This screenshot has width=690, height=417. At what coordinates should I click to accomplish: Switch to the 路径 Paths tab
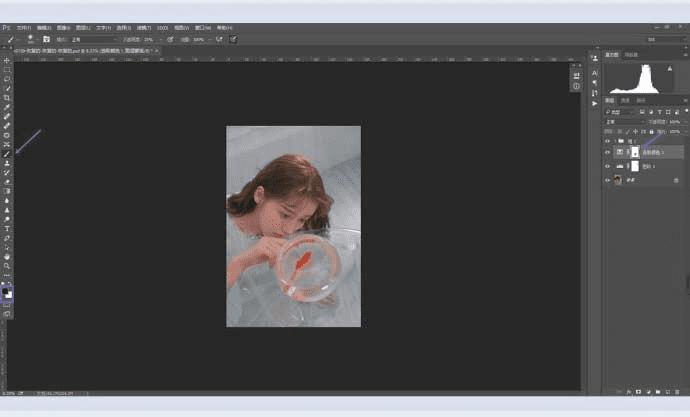641,101
